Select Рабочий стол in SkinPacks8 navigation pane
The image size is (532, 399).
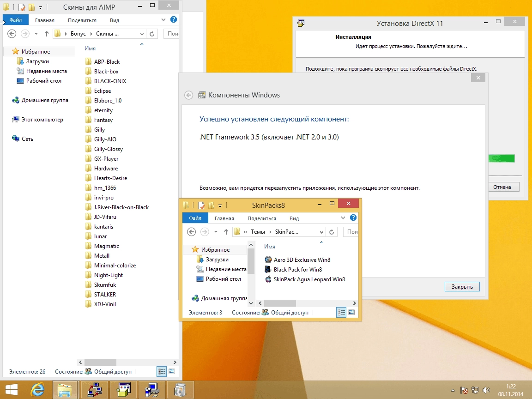tap(223, 279)
